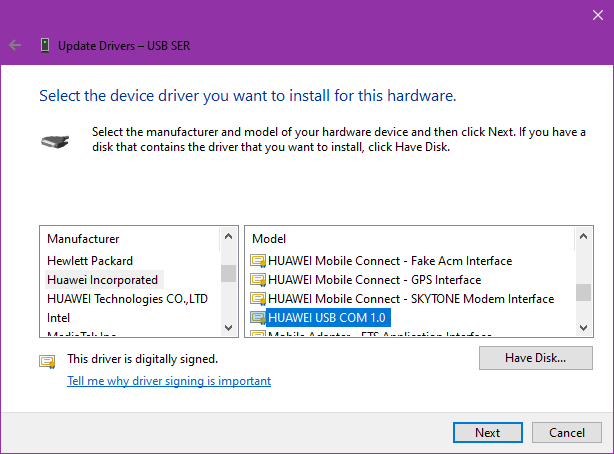Select Huawei Incorporated manufacturer
The width and height of the screenshot is (614, 454).
point(104,280)
